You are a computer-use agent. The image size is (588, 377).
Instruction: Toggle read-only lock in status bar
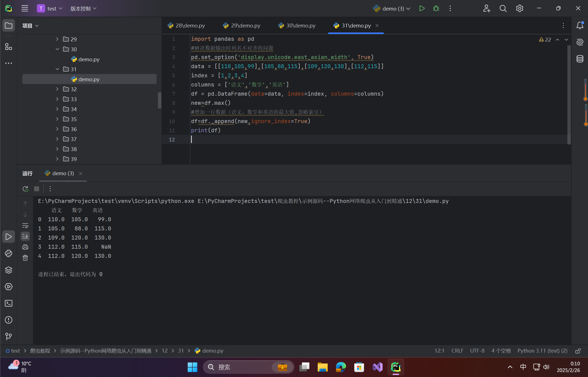[578, 351]
